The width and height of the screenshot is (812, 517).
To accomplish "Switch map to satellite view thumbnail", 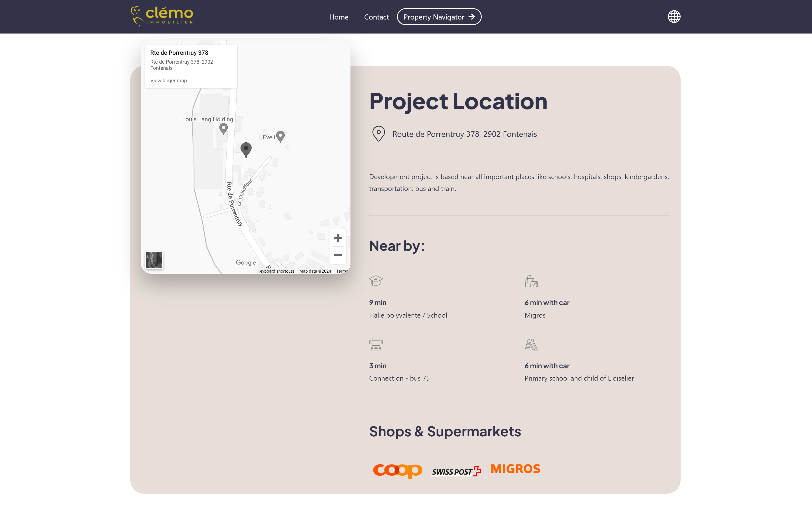I will pyautogui.click(x=154, y=260).
